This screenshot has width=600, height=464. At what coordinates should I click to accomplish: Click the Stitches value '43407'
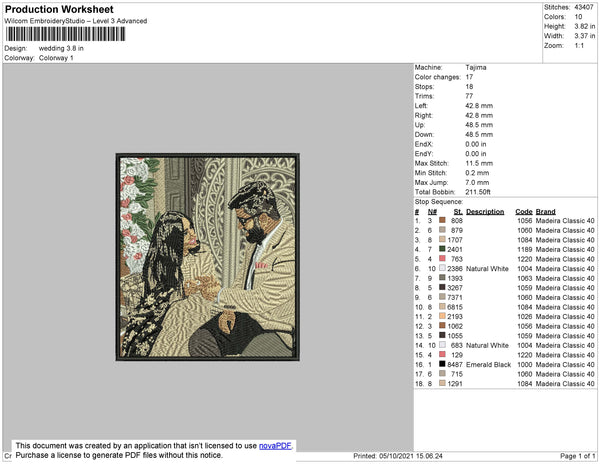click(x=584, y=7)
